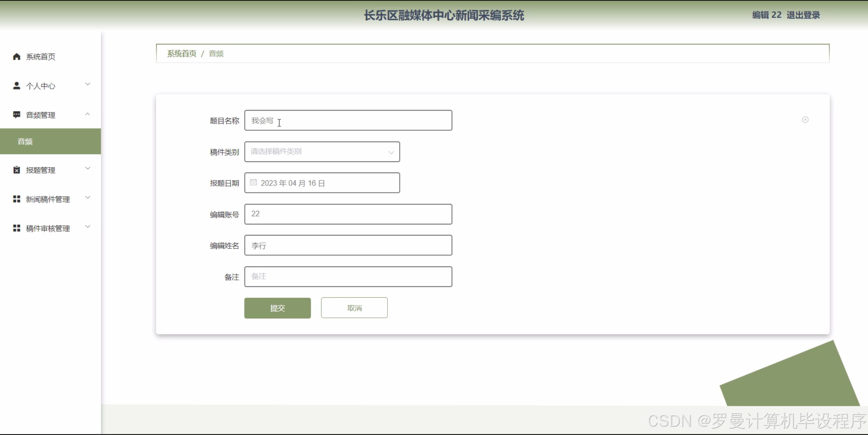Click the grid icon for 稿件审核管理
Image resolution: width=868 pixels, height=435 pixels.
[x=16, y=228]
